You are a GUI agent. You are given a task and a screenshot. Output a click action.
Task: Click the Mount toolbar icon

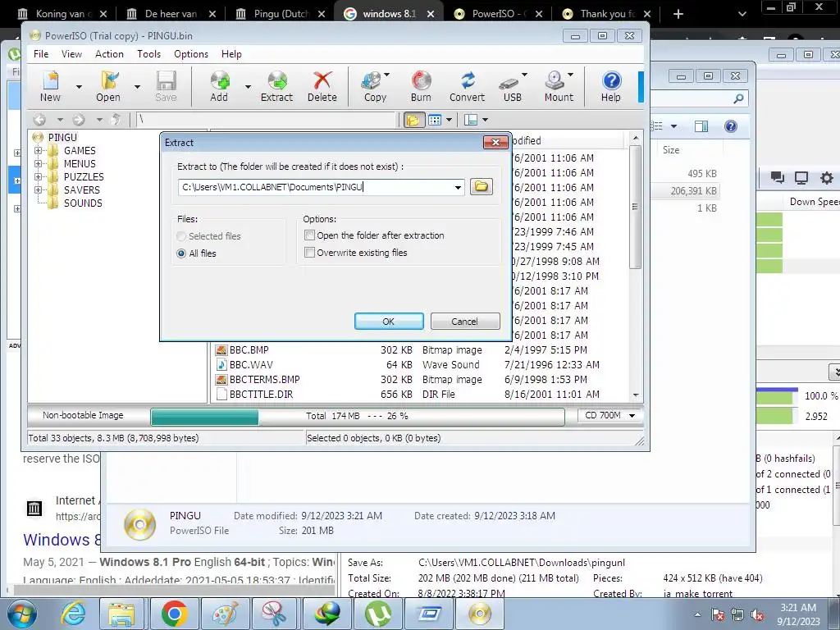558,86
